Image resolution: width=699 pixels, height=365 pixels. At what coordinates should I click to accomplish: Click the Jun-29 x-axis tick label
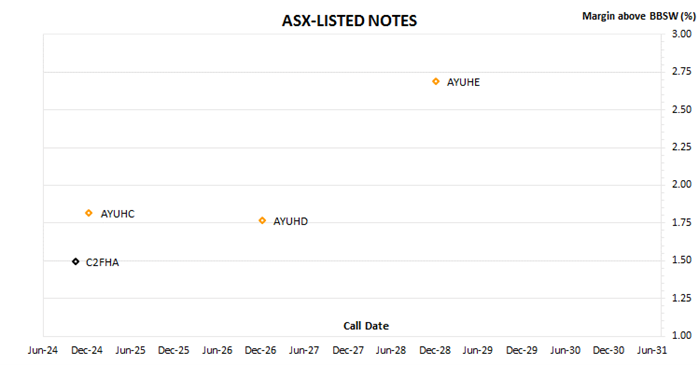(x=477, y=350)
